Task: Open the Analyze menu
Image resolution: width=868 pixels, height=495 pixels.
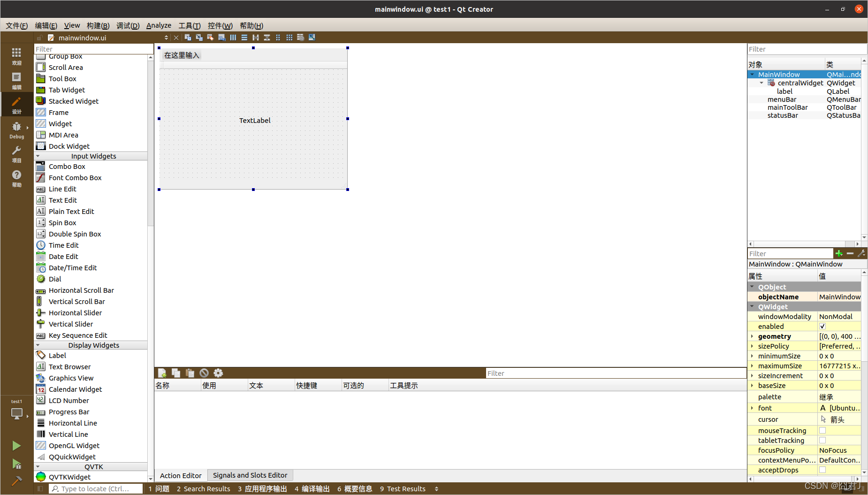Action: (159, 25)
